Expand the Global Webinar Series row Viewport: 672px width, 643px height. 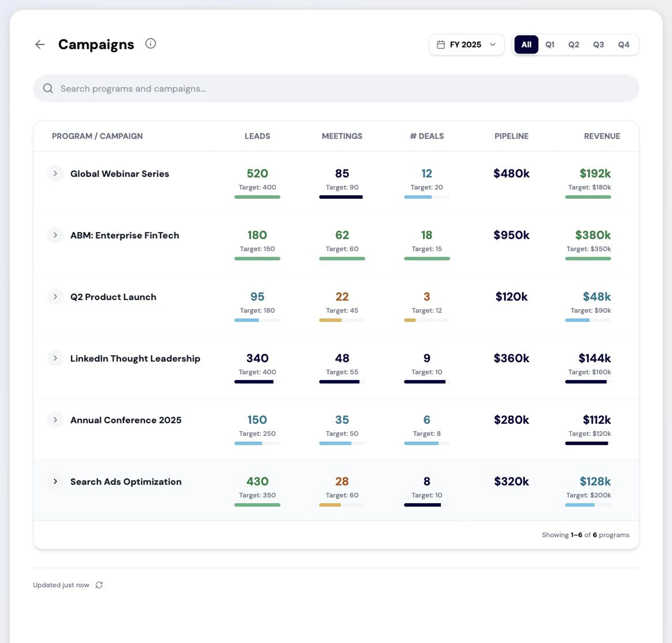(x=55, y=174)
